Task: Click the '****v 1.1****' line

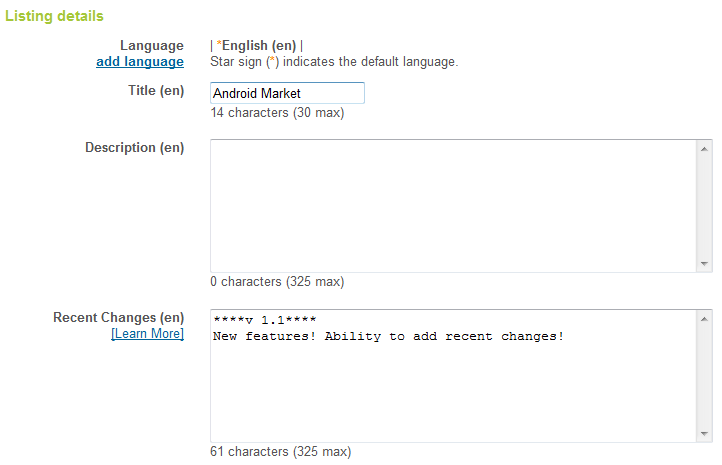Action: (x=265, y=320)
